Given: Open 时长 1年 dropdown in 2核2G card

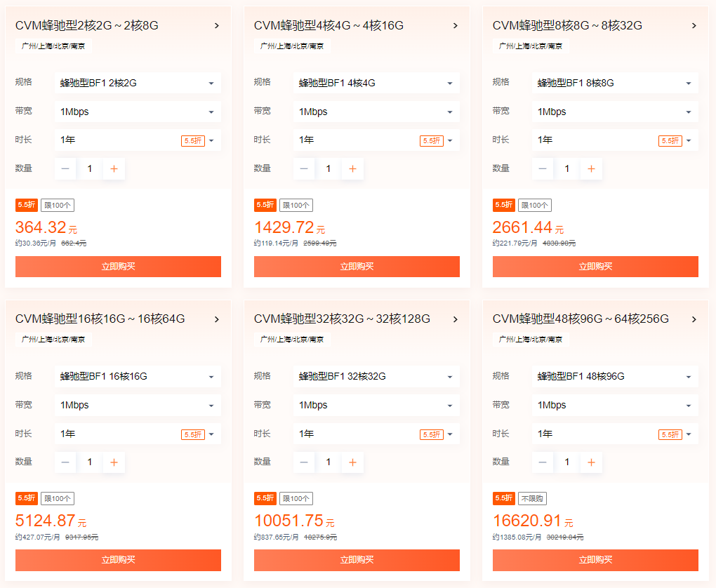Looking at the screenshot, I should click(x=138, y=140).
